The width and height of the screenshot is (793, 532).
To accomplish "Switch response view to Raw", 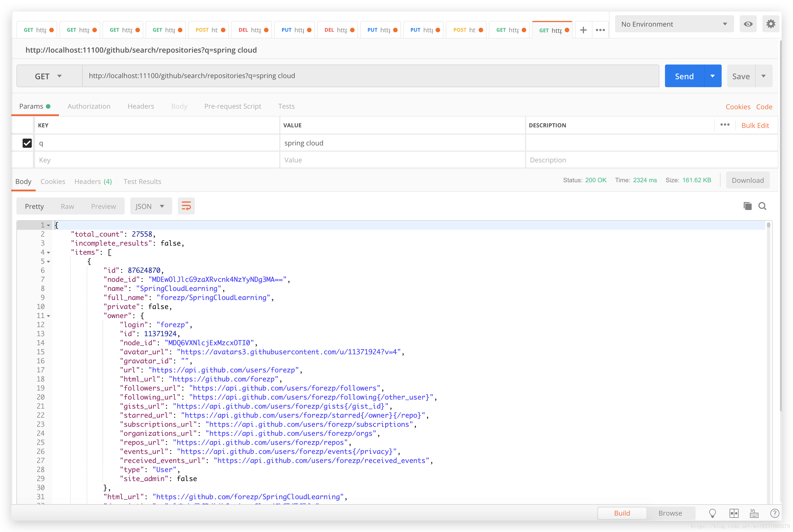I will (67, 206).
